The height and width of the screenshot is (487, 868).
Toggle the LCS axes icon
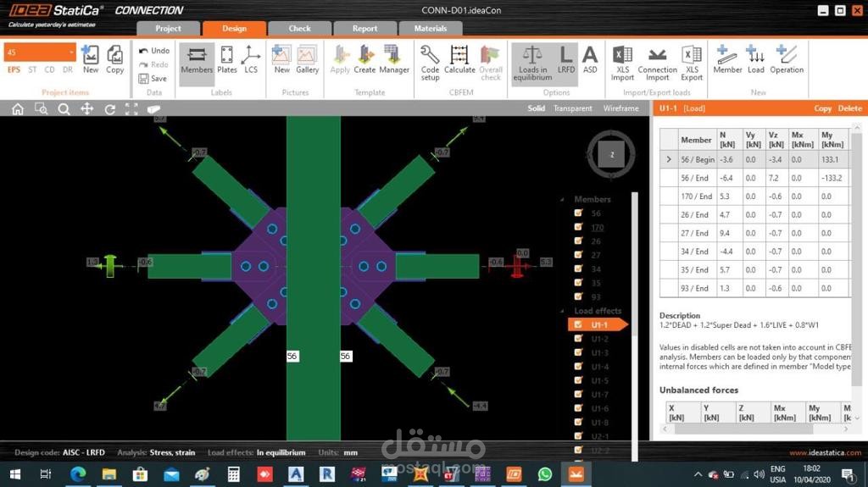[251, 59]
